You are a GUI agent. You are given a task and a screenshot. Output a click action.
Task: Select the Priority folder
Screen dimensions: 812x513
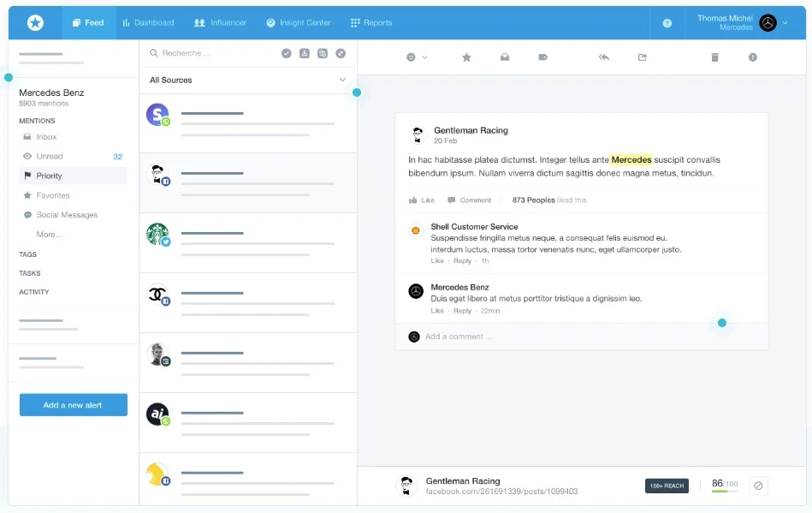pos(73,176)
